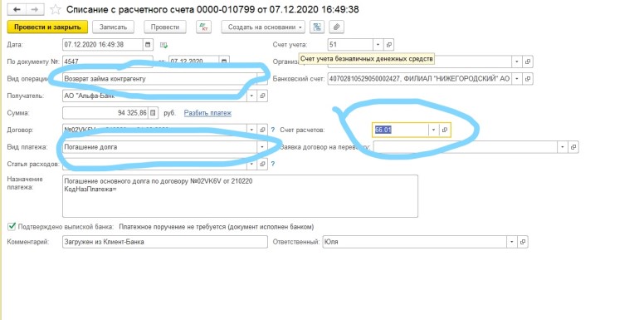Open the Получатель record with the open-form icon
Image resolution: width=644 pixels, height=320 pixels.
coord(263,96)
